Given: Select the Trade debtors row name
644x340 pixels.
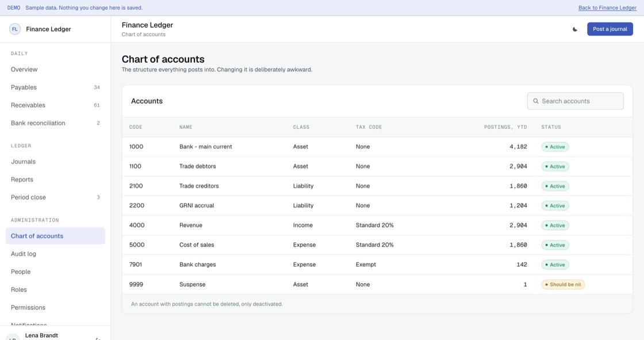Looking at the screenshot, I should click(x=197, y=166).
